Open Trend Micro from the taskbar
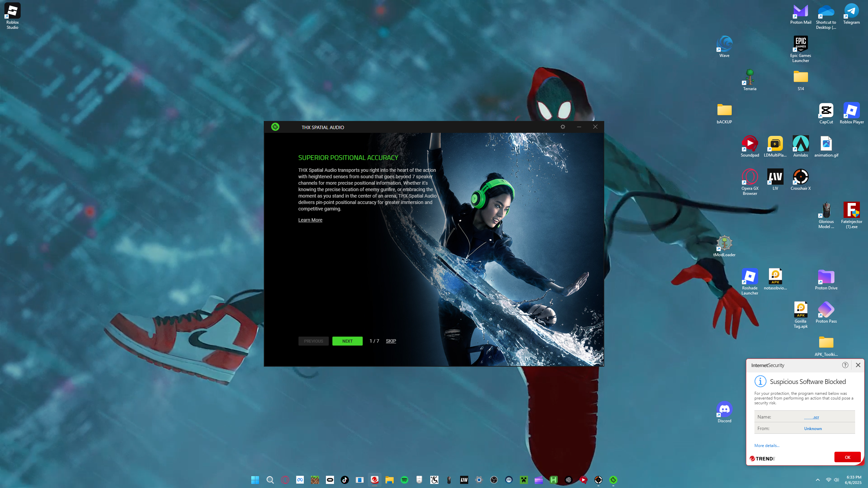The height and width of the screenshot is (488, 868). coord(374,480)
